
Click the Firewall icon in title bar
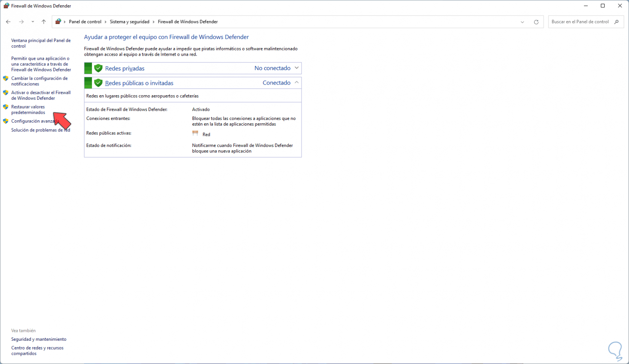click(x=6, y=6)
